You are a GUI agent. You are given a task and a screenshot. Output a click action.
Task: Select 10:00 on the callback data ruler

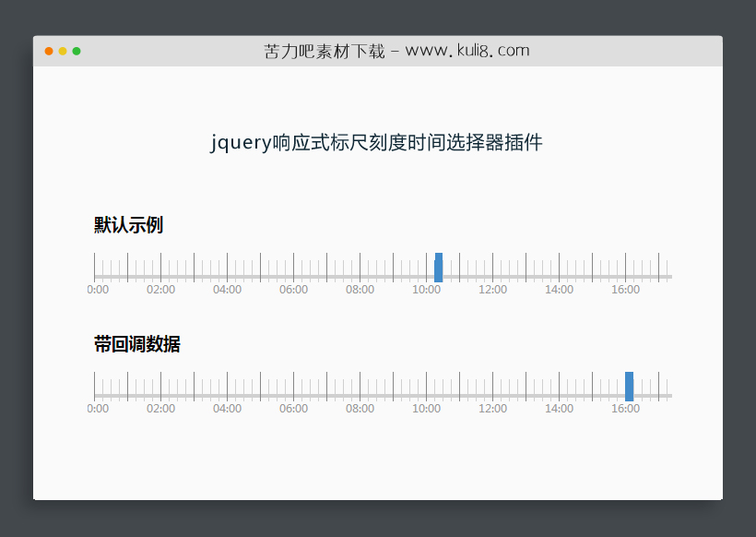(x=427, y=408)
